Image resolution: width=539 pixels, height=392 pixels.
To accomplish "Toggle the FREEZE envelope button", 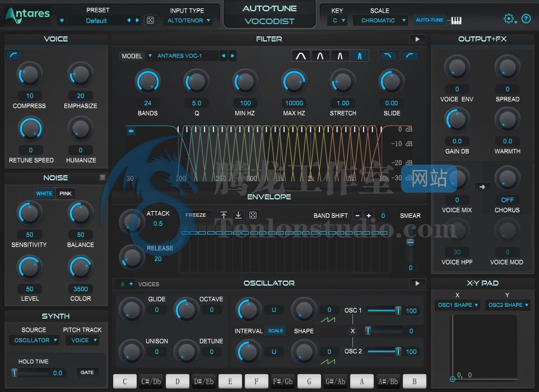I will tap(196, 215).
